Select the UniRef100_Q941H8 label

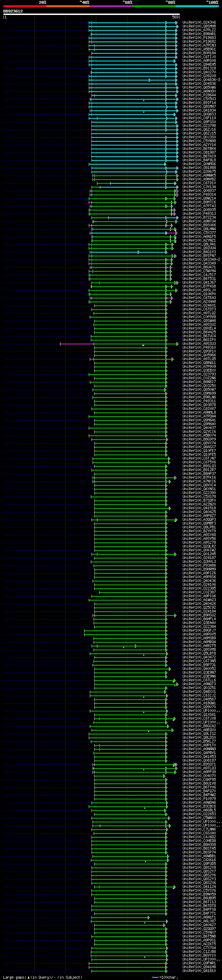point(199,967)
